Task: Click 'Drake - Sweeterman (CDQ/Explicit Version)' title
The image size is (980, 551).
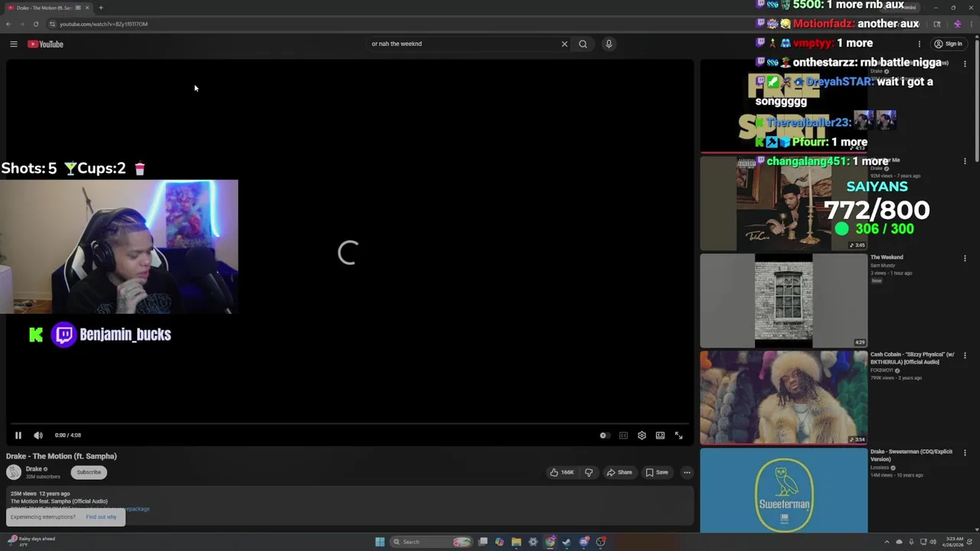Action: (x=911, y=455)
